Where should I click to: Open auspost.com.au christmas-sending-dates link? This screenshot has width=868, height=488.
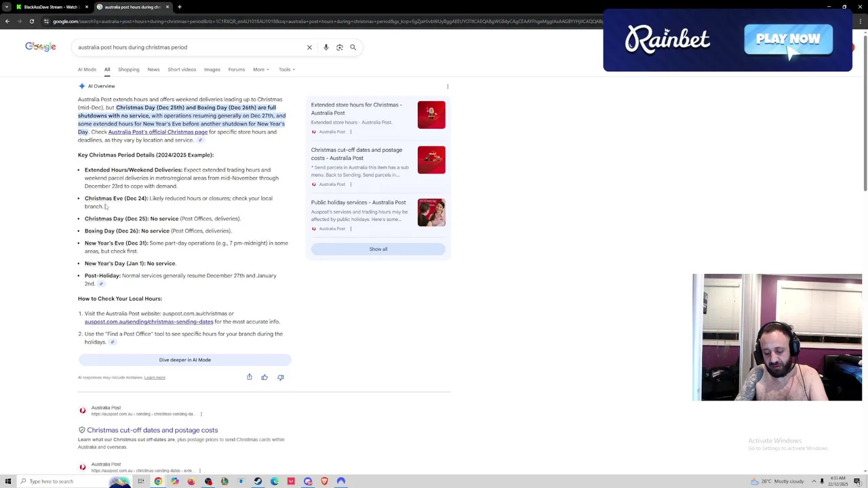click(149, 322)
